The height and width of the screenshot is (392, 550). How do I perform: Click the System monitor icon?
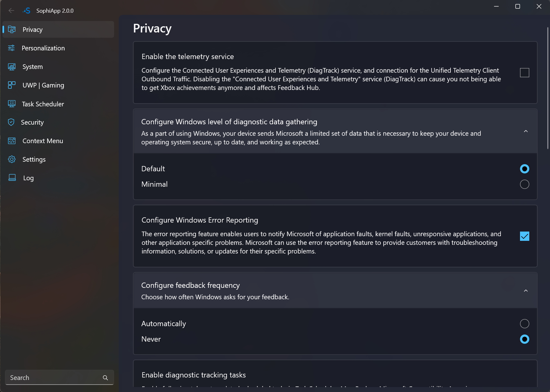12,67
